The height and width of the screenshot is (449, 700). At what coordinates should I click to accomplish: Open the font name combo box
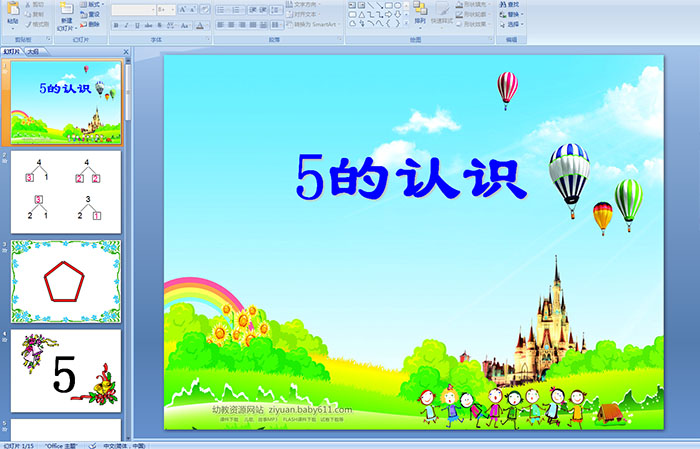pyautogui.click(x=133, y=10)
